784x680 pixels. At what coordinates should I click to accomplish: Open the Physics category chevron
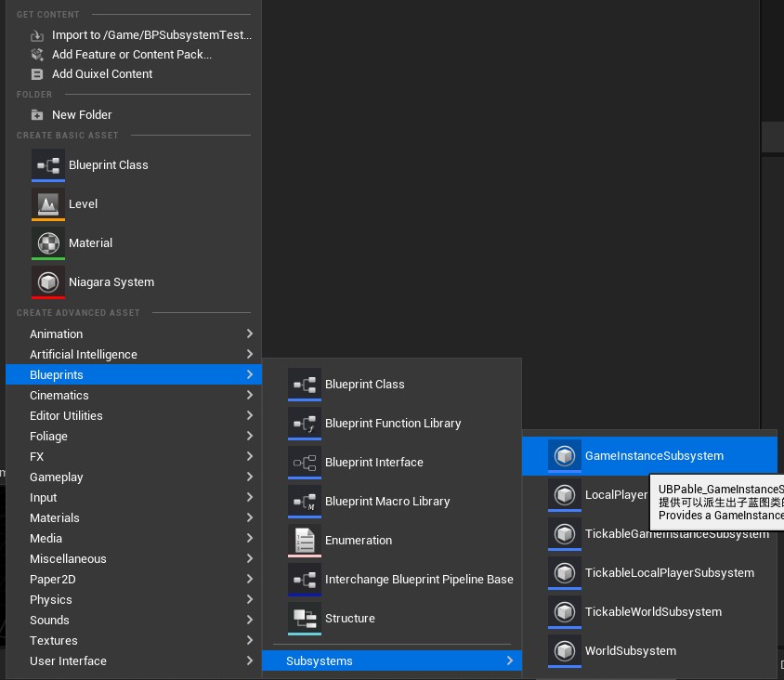click(x=249, y=599)
